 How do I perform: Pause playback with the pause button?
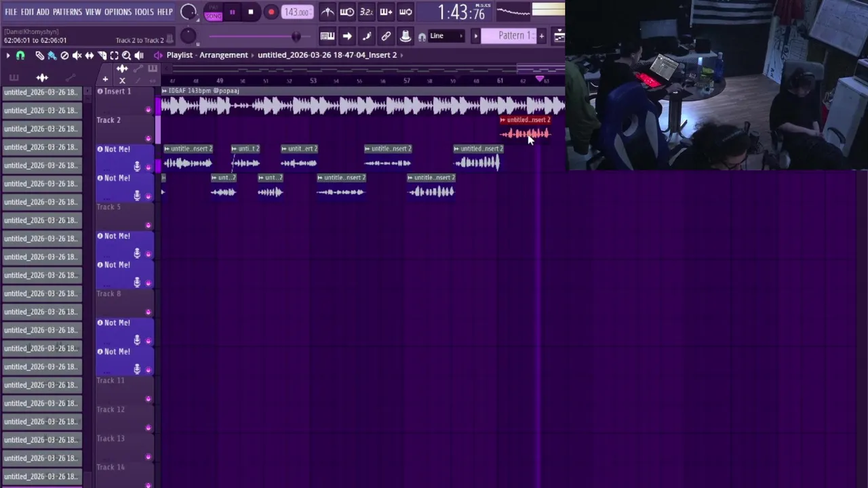click(232, 12)
